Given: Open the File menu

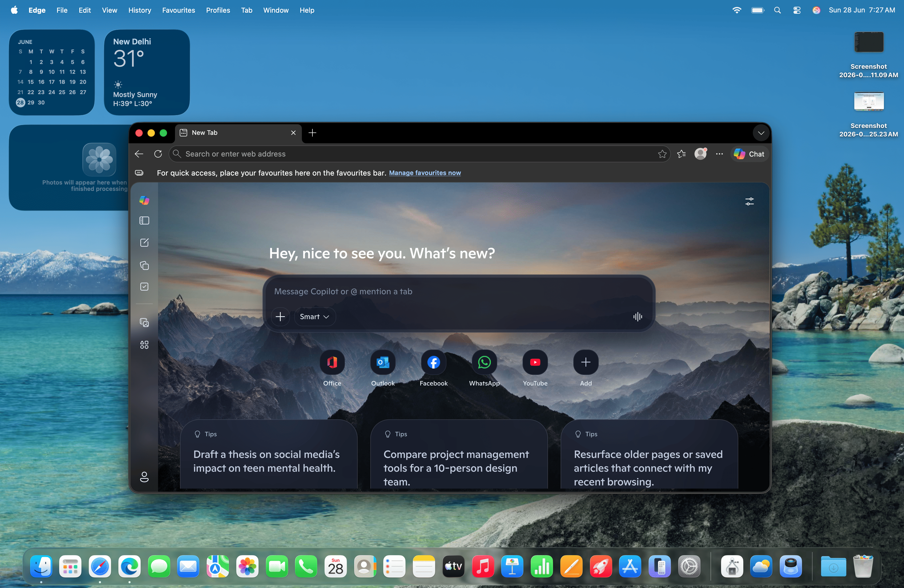Looking at the screenshot, I should (62, 10).
